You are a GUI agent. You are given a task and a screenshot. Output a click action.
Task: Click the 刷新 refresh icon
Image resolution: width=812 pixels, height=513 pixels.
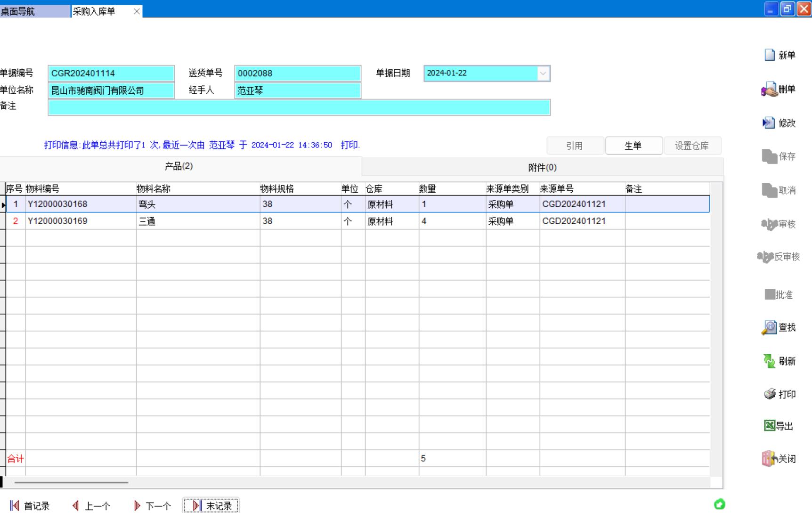click(x=769, y=361)
